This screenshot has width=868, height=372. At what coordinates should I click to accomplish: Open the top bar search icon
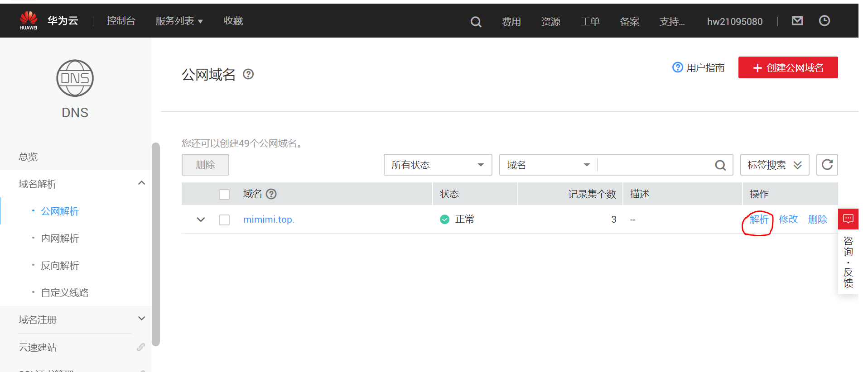[476, 21]
